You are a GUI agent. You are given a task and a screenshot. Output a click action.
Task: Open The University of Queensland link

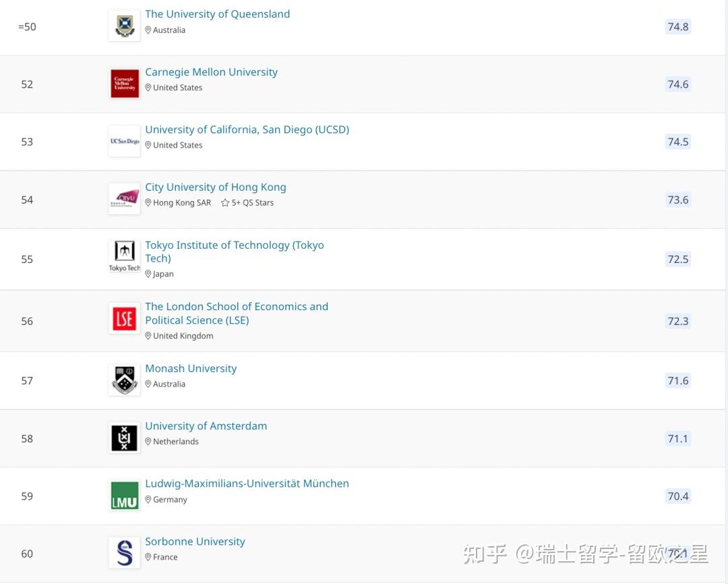point(217,14)
